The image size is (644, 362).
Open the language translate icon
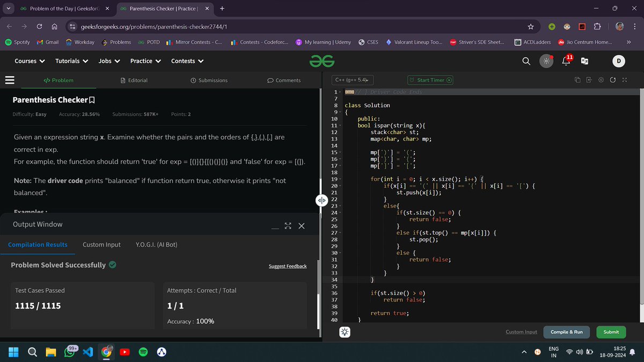pyautogui.click(x=586, y=61)
